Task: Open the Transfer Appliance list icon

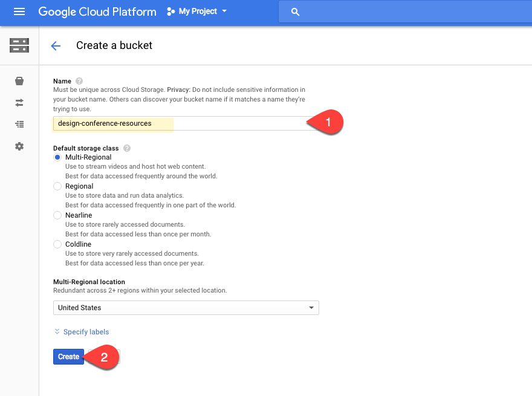Action: [x=19, y=125]
